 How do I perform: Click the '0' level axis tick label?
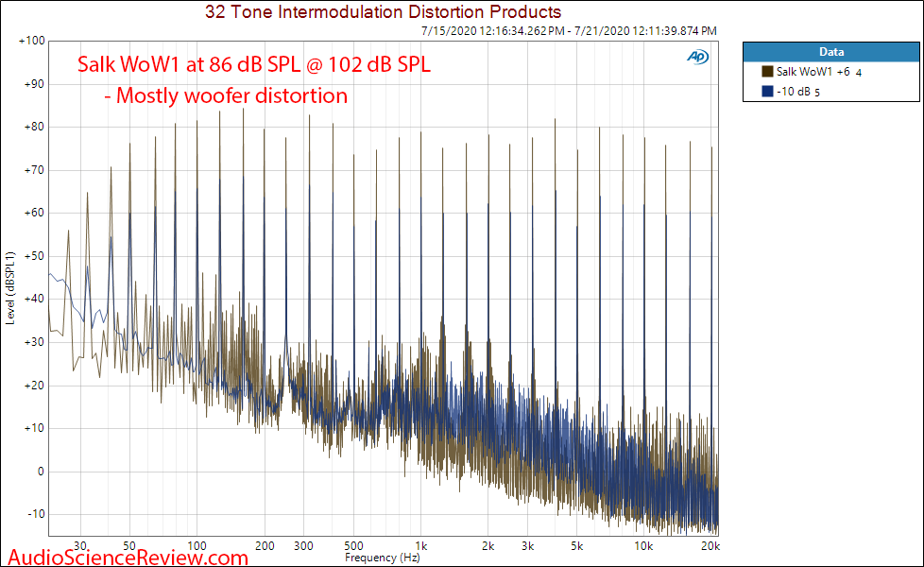[41, 472]
